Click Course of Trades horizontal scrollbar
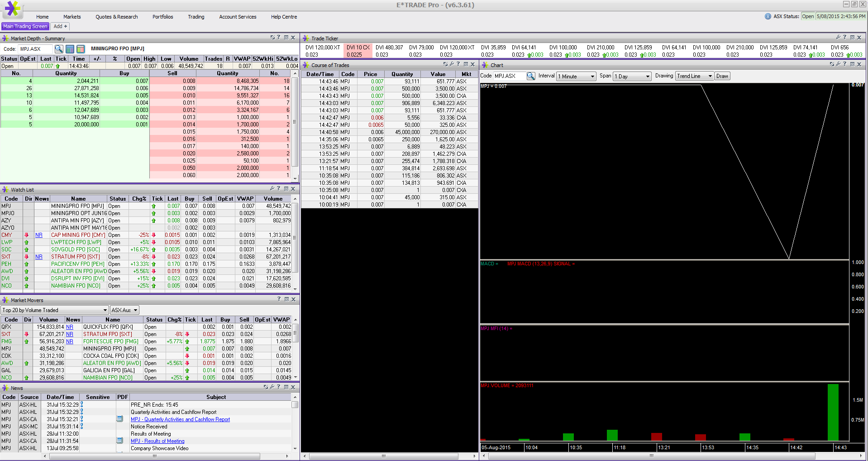The height and width of the screenshot is (461, 868). (384, 456)
